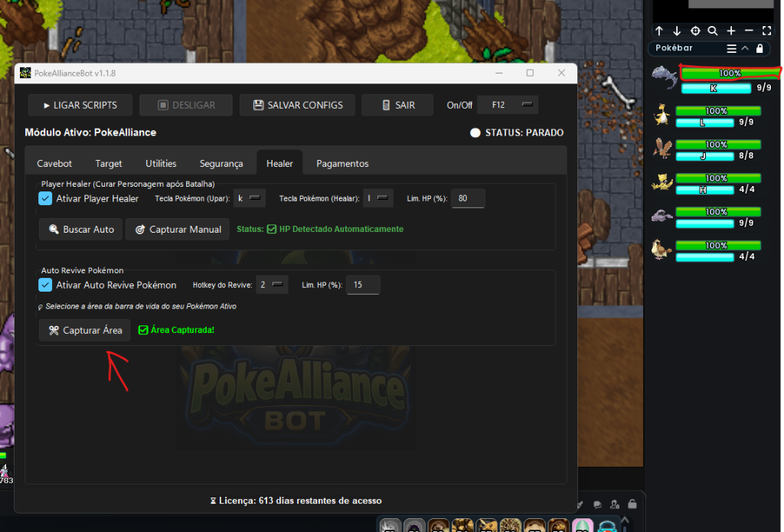Click the STATUS: PARADO indicator circle
The image size is (784, 532).
pyautogui.click(x=475, y=132)
